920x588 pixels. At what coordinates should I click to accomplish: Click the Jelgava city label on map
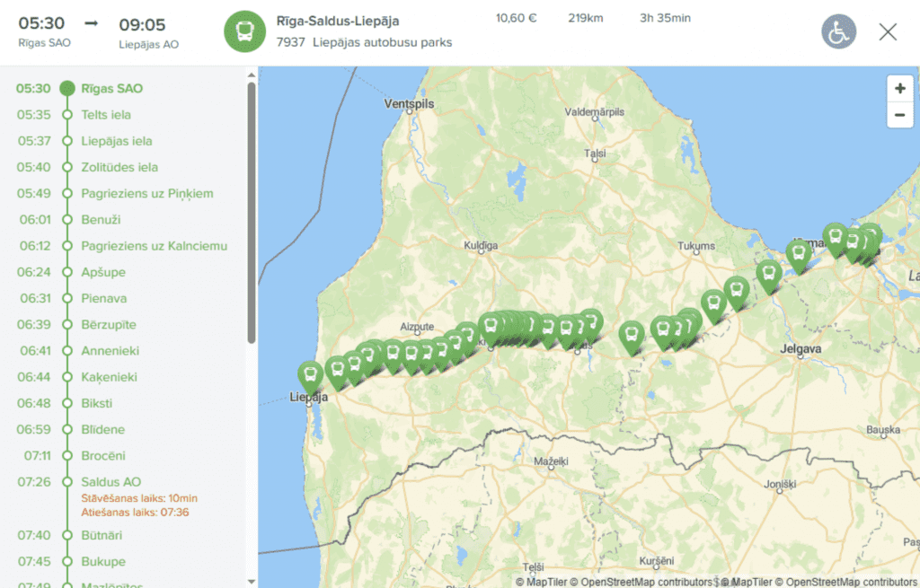tap(801, 349)
